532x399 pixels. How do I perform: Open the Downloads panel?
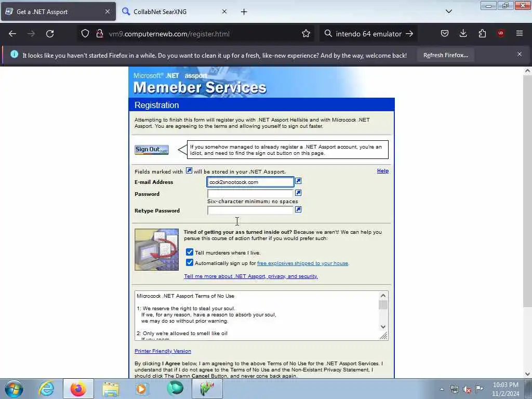point(463,33)
